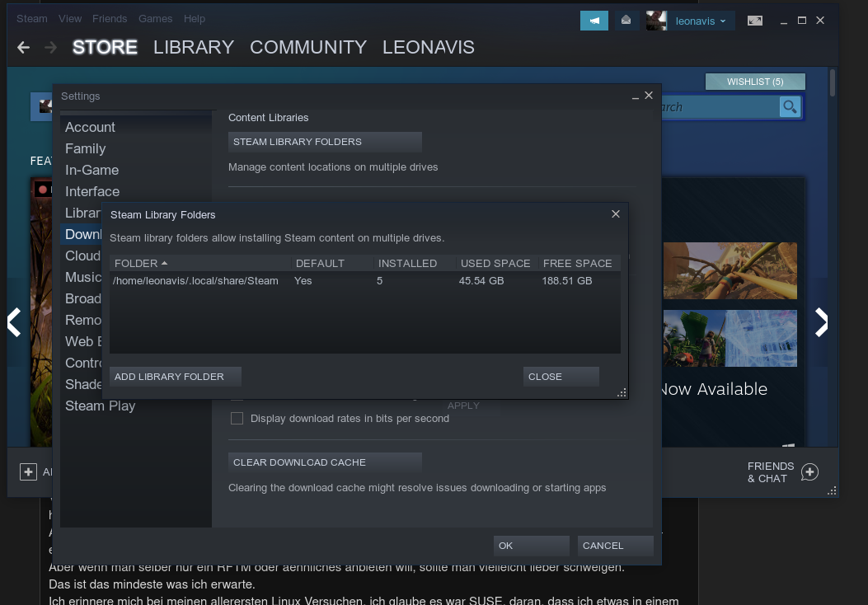The height and width of the screenshot is (605, 868).
Task: Close the Steam Library Folders dialog via X
Action: point(616,213)
